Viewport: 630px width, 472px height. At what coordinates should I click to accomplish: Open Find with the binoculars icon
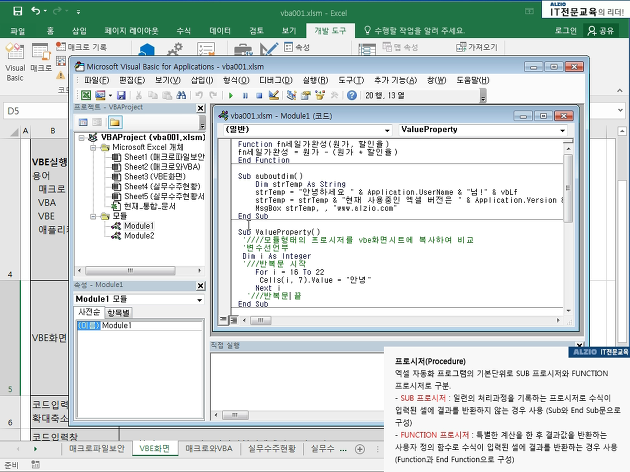click(x=181, y=95)
